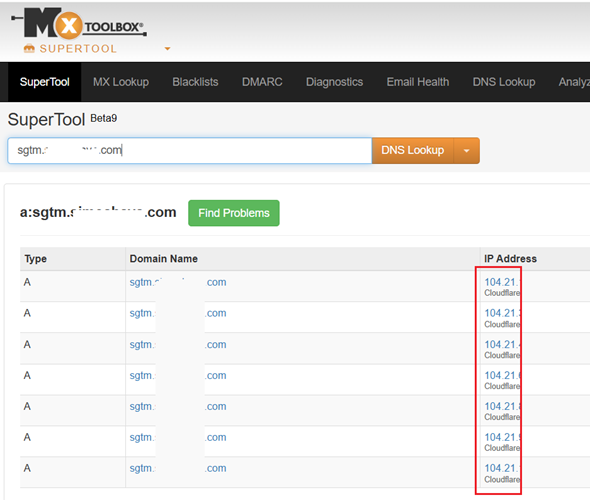Click the a:sgtm result heading
Screen dimensions: 590x500
tap(98, 213)
